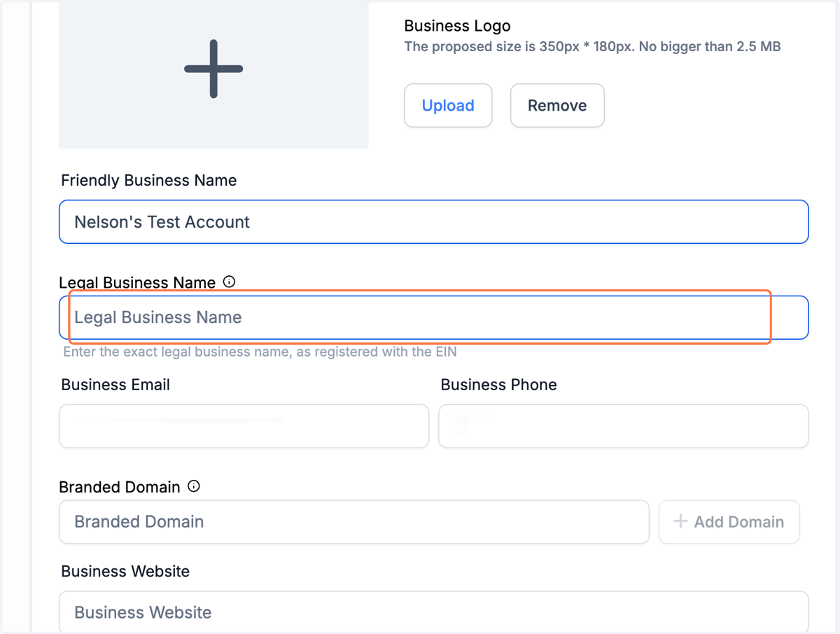The image size is (840, 634).
Task: Click the Friendly Business Name field
Action: [434, 222]
